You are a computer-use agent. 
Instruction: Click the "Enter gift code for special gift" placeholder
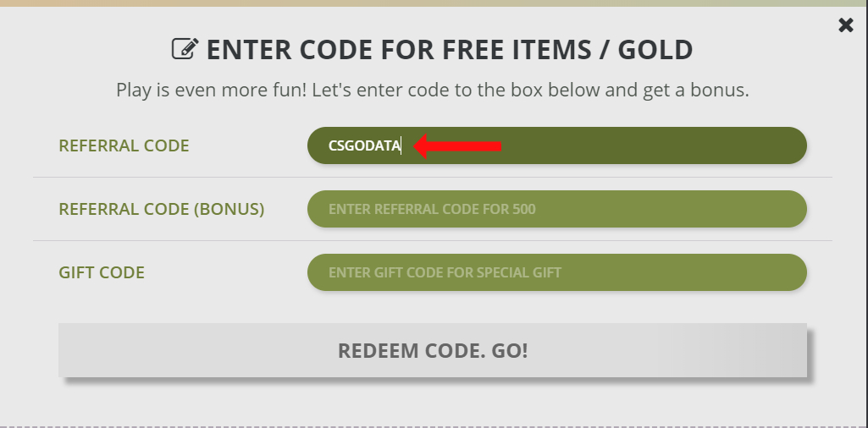tap(445, 272)
